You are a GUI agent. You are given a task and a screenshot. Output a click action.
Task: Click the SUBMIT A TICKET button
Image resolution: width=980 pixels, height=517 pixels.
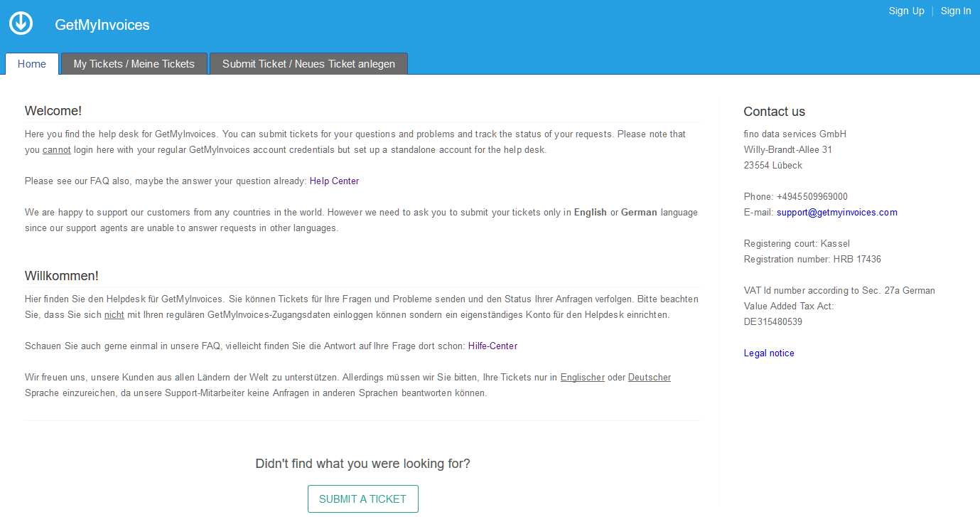click(x=363, y=499)
